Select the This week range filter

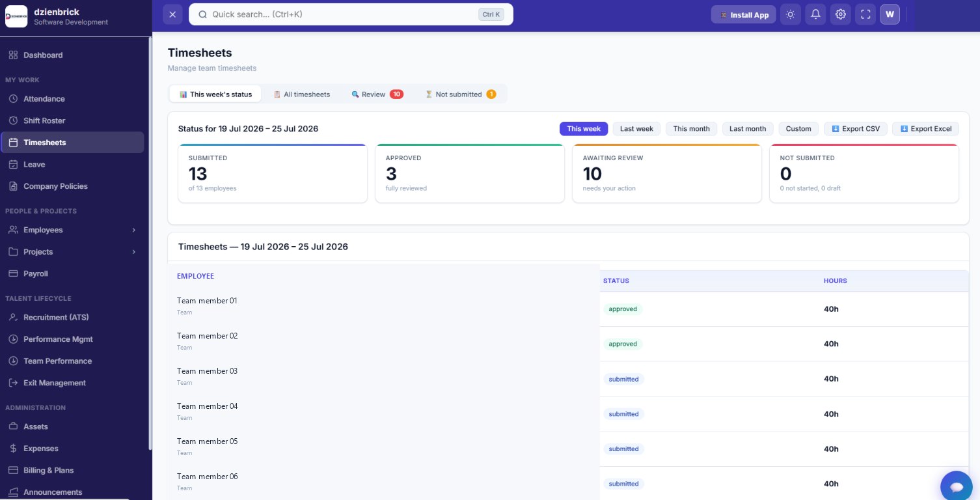point(584,129)
